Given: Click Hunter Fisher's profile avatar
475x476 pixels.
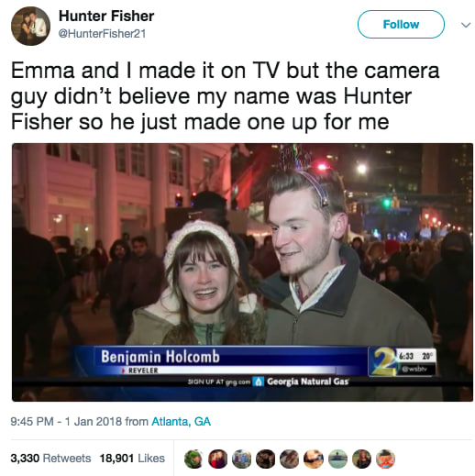Looking at the screenshot, I should pos(30,26).
